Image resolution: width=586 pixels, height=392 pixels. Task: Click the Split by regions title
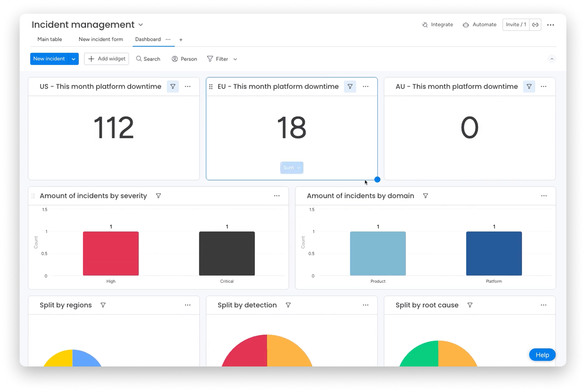[66, 305]
